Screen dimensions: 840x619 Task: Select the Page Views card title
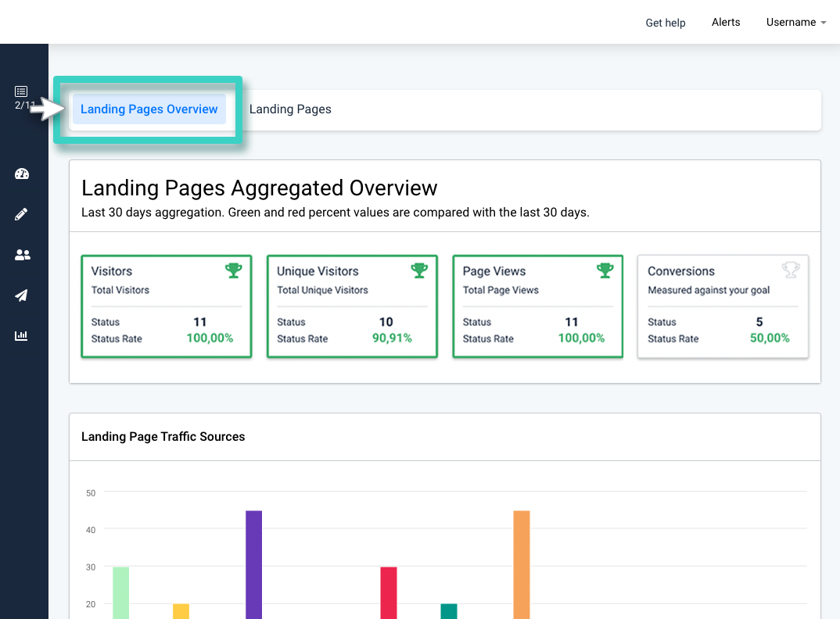coord(494,271)
